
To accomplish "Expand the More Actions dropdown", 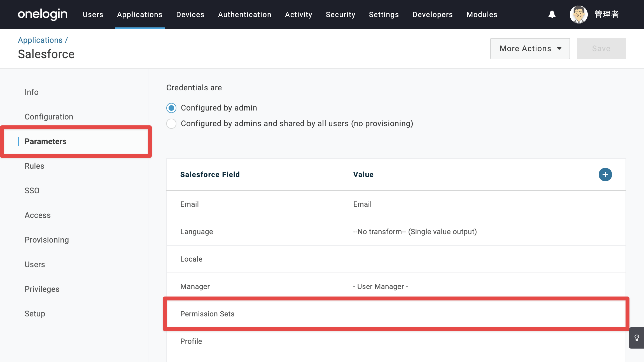I will (x=530, y=49).
